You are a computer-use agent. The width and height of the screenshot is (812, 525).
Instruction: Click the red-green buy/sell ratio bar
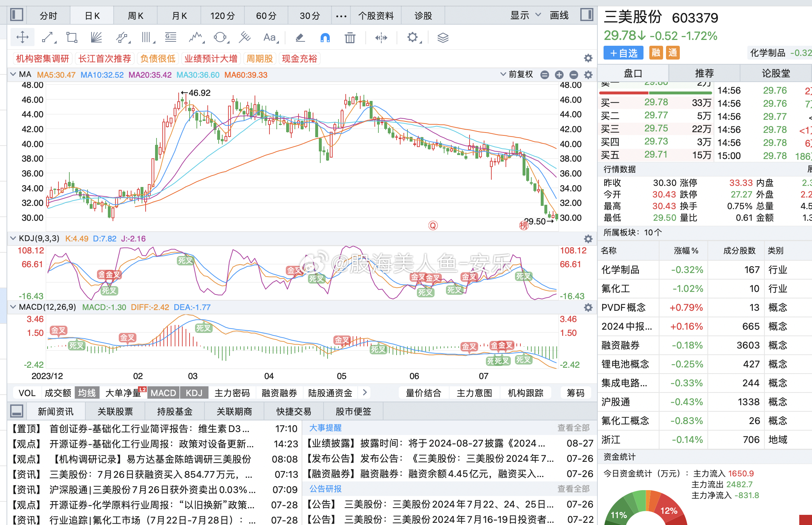coord(655,93)
